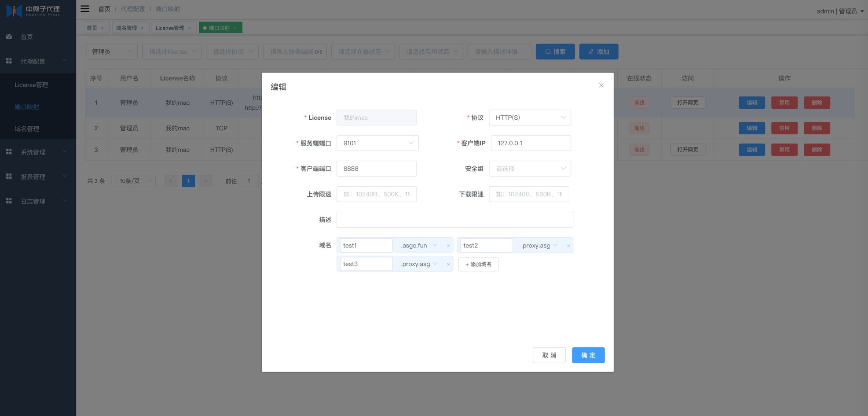Viewport: 868px width, 416px height.
Task: Open 域名管理 in the sidebar
Action: click(x=27, y=129)
